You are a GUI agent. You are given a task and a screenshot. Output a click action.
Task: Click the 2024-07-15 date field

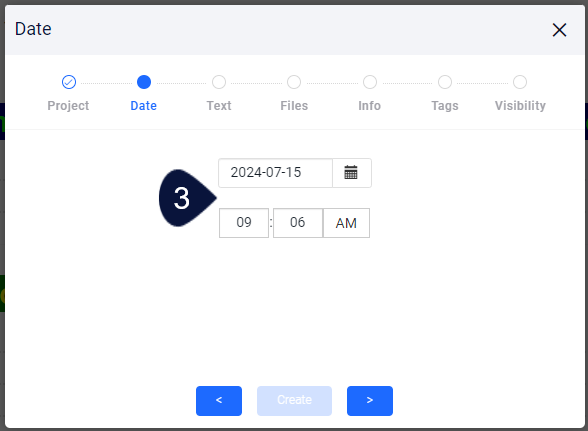pos(275,173)
